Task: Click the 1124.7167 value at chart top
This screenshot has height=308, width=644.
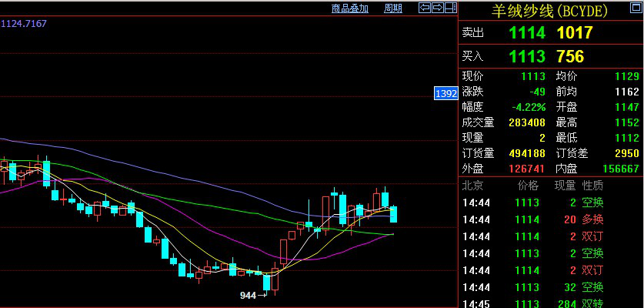Action: (24, 23)
